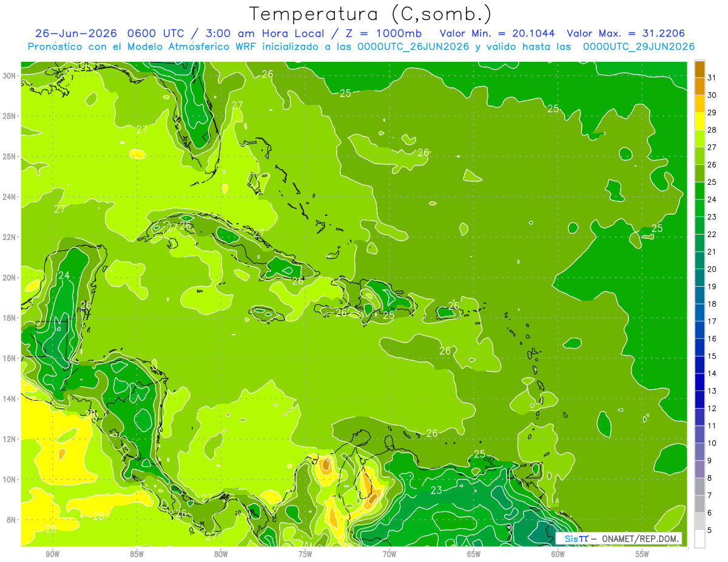
Task: Pick the dark blue swatch between legend 13 and 14
Action: point(699,383)
